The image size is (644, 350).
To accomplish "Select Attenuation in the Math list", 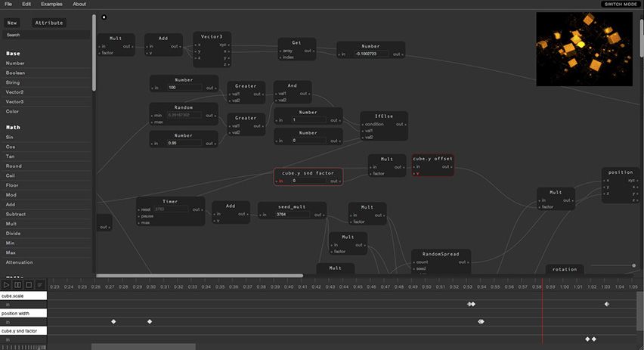I will pos(46,262).
